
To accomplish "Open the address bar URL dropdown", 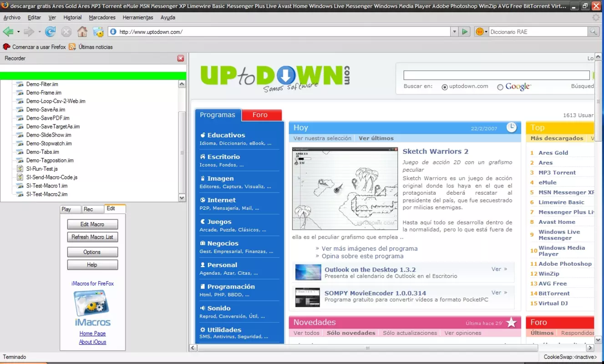I will 454,31.
